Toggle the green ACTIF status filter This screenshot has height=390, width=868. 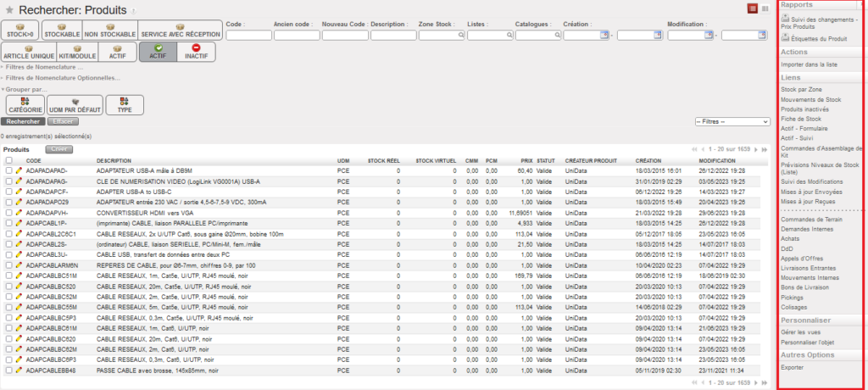click(x=157, y=52)
